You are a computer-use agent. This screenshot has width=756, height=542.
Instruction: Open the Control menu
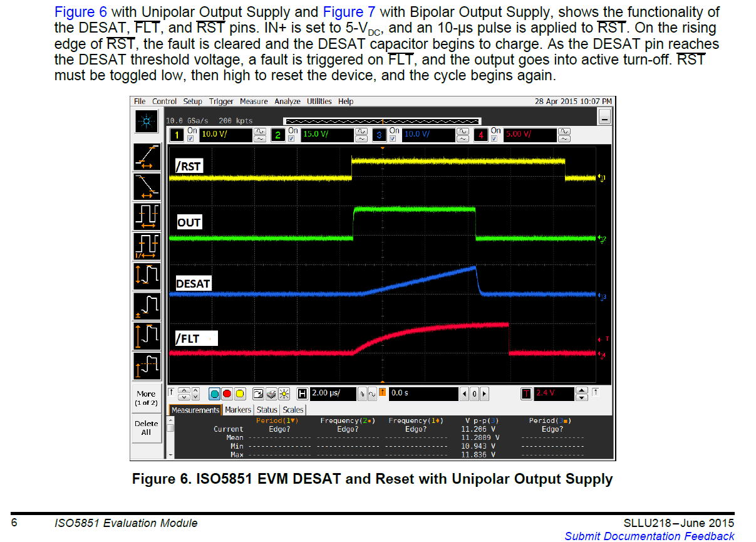pyautogui.click(x=164, y=102)
